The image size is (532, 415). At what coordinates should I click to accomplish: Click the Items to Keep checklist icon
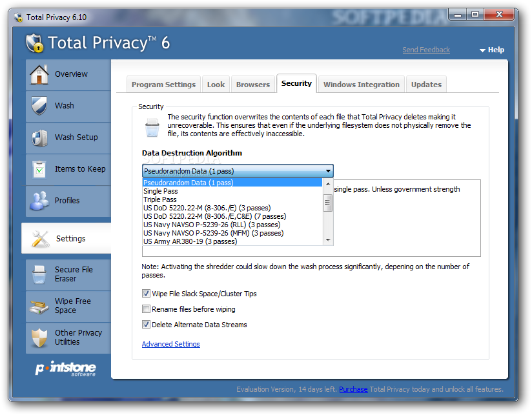(x=39, y=169)
